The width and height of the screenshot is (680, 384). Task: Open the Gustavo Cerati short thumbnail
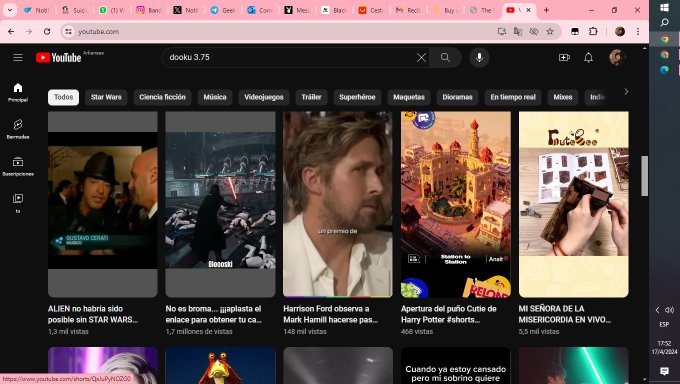click(103, 204)
